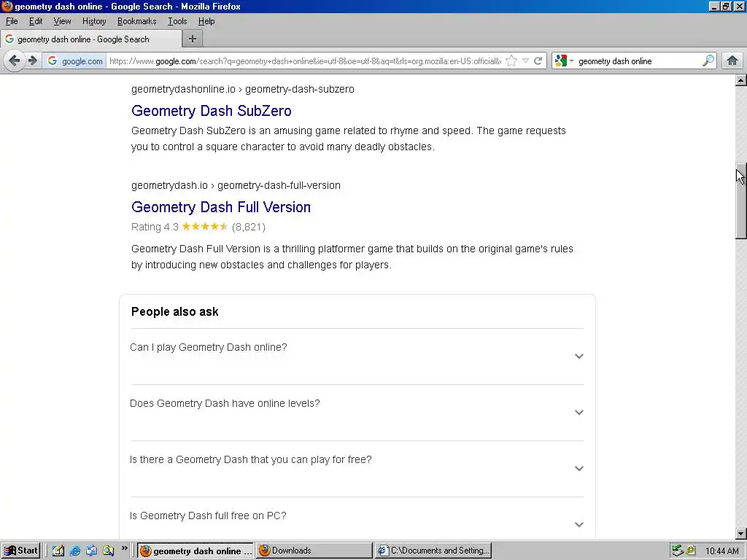Open the Geometry Dash Full Version result link
This screenshot has width=747, height=560.
point(221,206)
